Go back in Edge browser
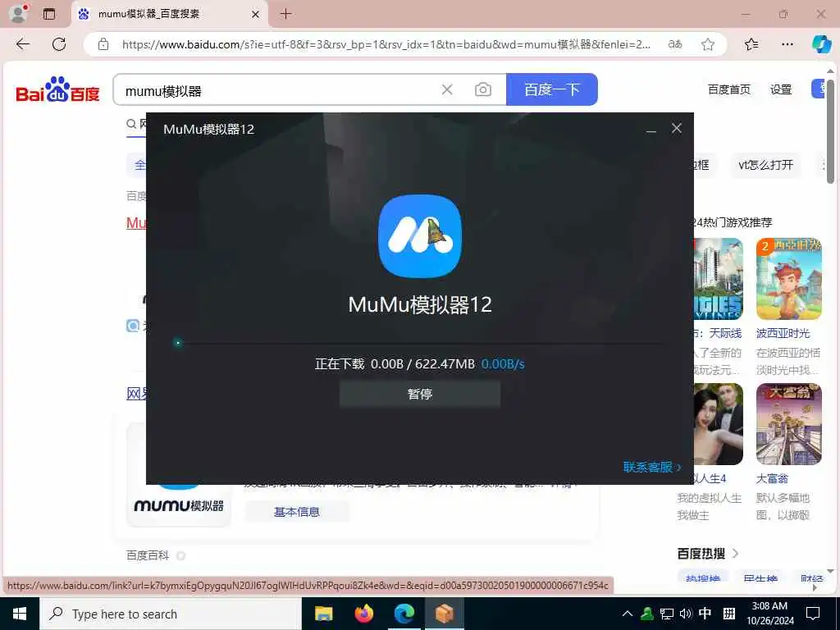The width and height of the screenshot is (840, 630). 22,44
